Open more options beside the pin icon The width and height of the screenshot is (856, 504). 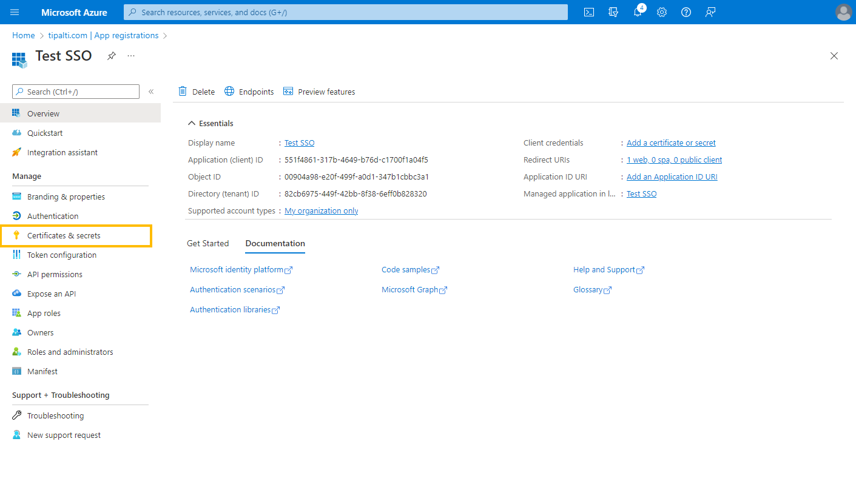pyautogui.click(x=130, y=55)
